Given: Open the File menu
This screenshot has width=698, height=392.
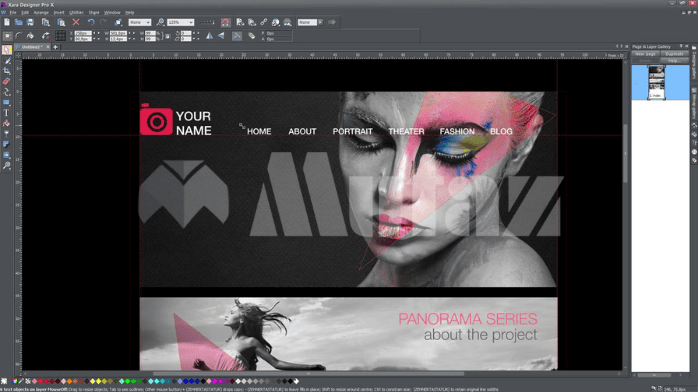Looking at the screenshot, I should pyautogui.click(x=13, y=12).
